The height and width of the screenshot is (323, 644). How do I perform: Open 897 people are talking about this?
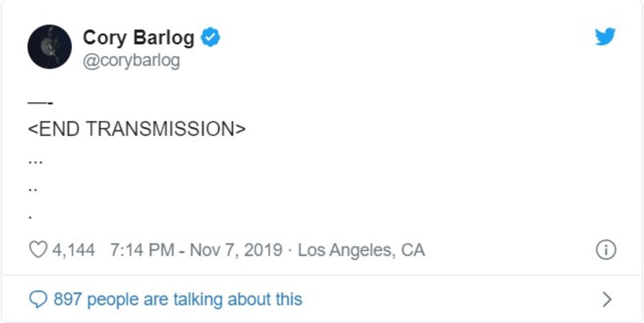pos(178,299)
